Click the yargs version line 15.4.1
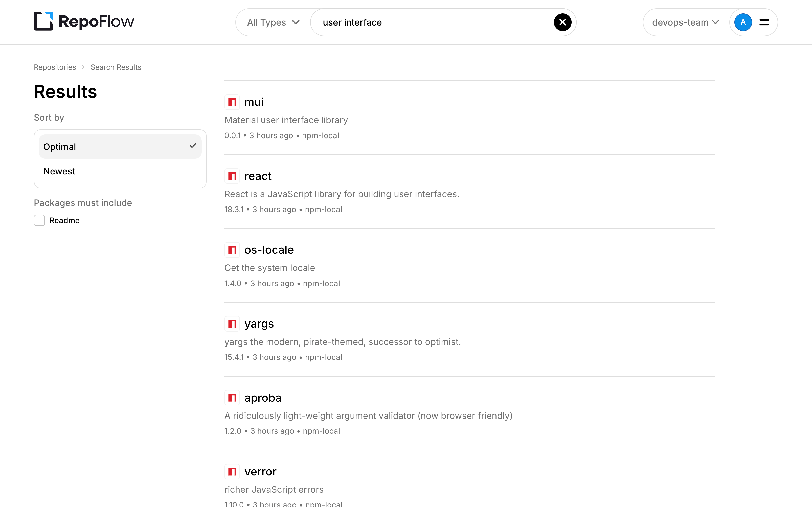The height and width of the screenshot is (507, 812). pyautogui.click(x=283, y=357)
